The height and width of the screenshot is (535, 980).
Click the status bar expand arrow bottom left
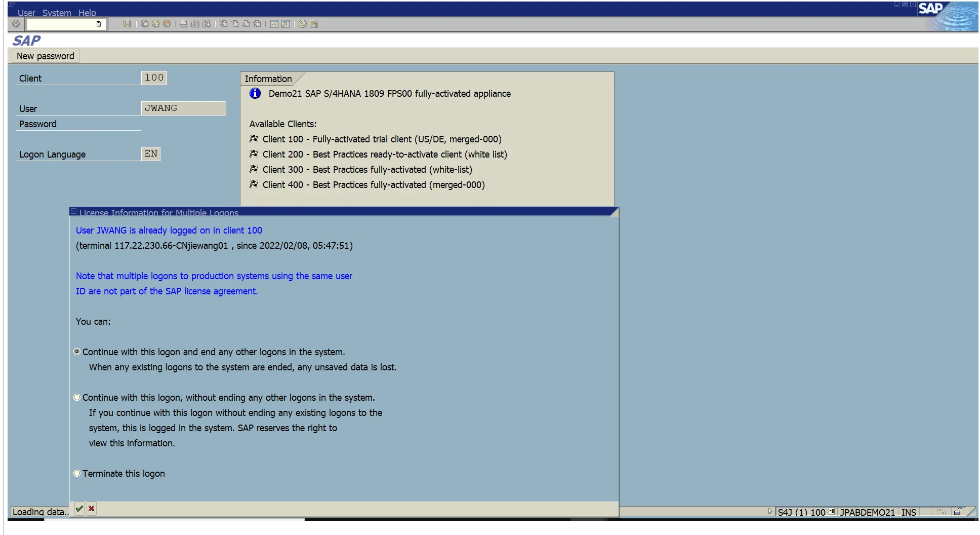pyautogui.click(x=770, y=512)
